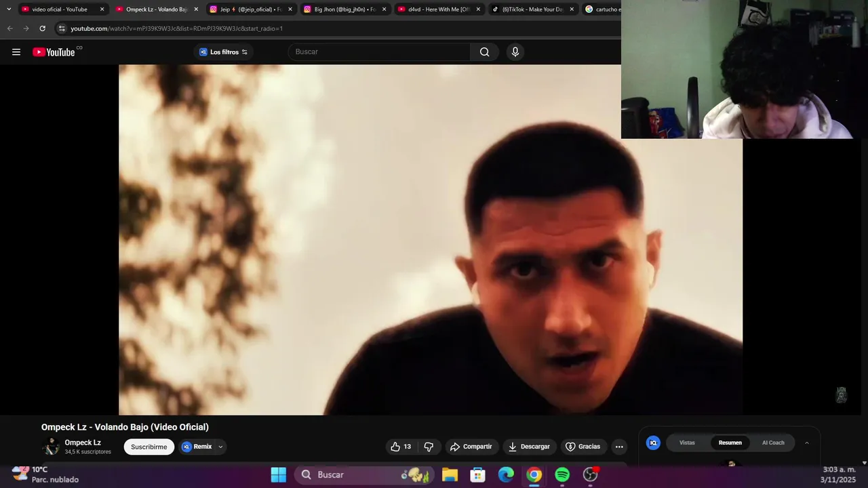This screenshot has width=868, height=488.
Task: Close the Ompeck Lz tab
Action: (196, 9)
